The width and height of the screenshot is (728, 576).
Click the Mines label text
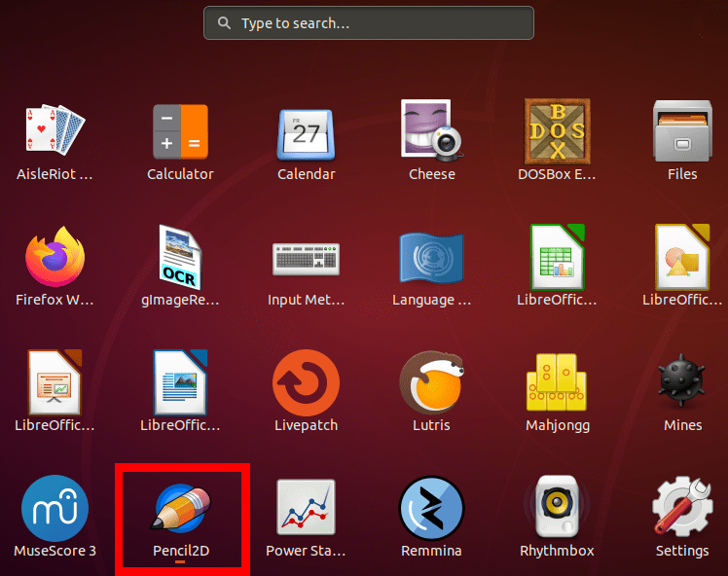(682, 425)
